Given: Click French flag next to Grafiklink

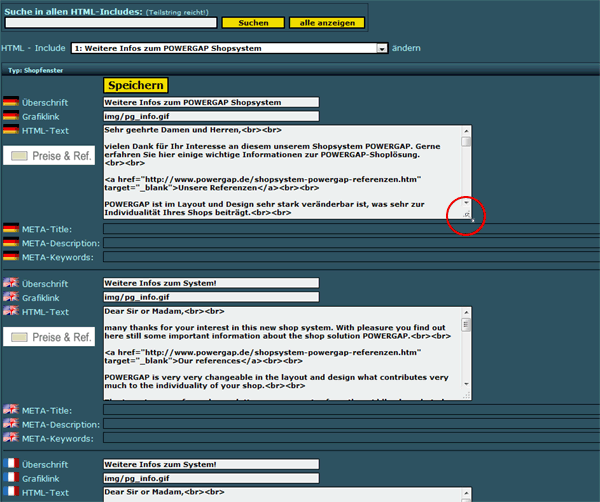Looking at the screenshot, I should [x=11, y=478].
